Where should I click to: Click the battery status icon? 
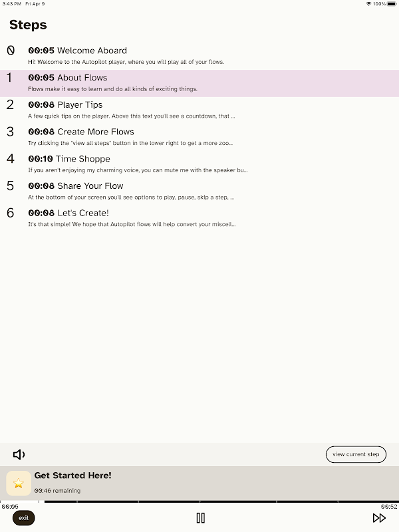(x=392, y=4)
